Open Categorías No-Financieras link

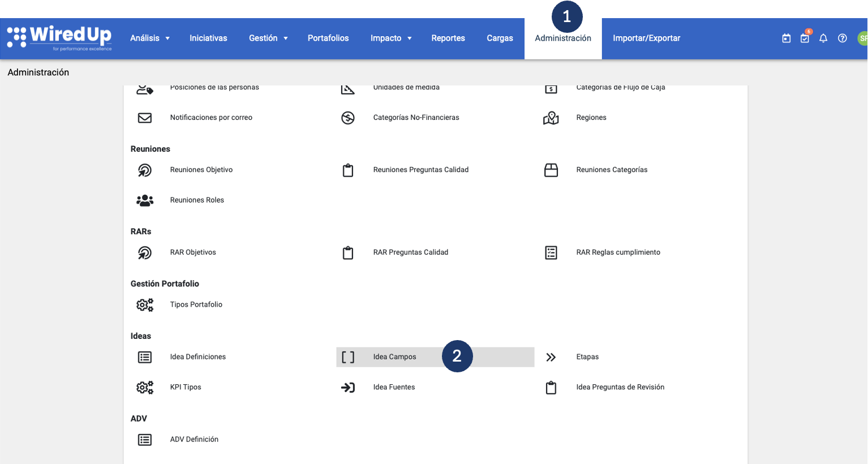pyautogui.click(x=416, y=118)
